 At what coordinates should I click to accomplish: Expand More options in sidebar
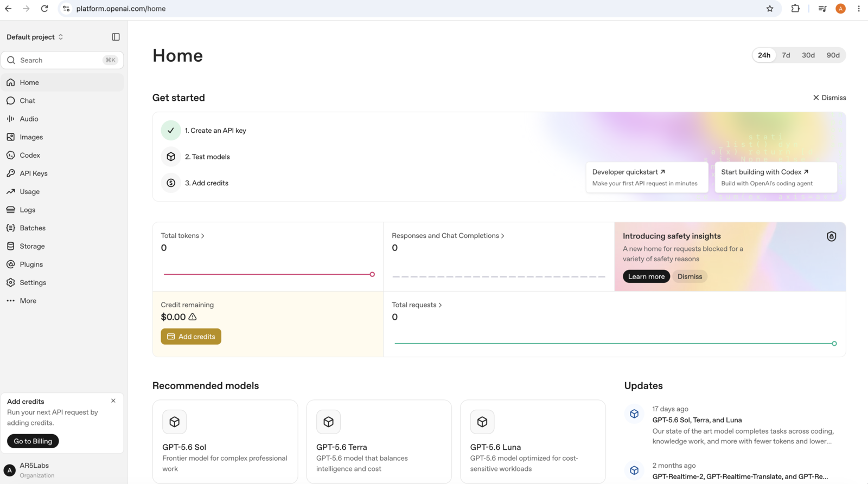point(62,301)
